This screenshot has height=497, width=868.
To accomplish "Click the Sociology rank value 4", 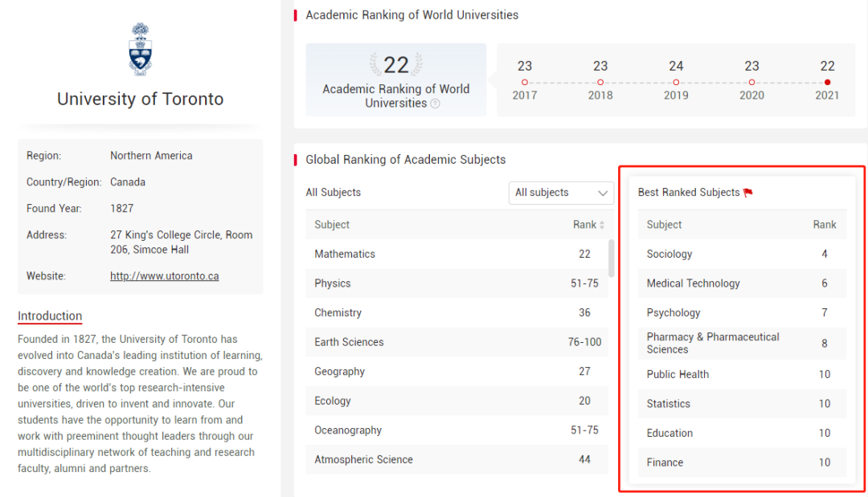I will 825,255.
